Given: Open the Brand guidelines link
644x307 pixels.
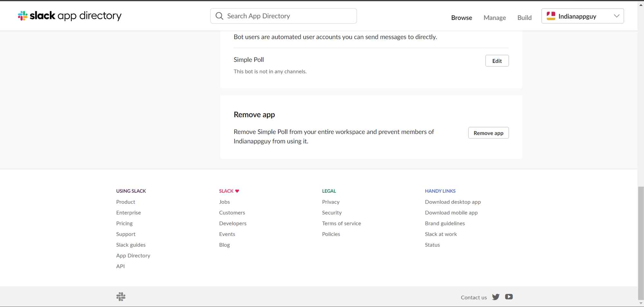Looking at the screenshot, I should pos(445,223).
